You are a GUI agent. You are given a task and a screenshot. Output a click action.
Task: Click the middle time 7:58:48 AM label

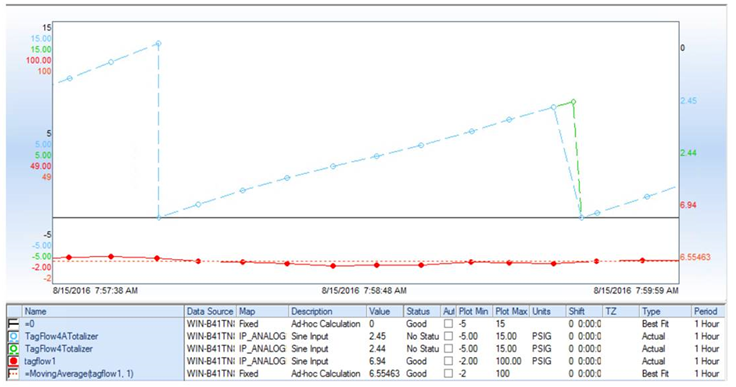(364, 291)
